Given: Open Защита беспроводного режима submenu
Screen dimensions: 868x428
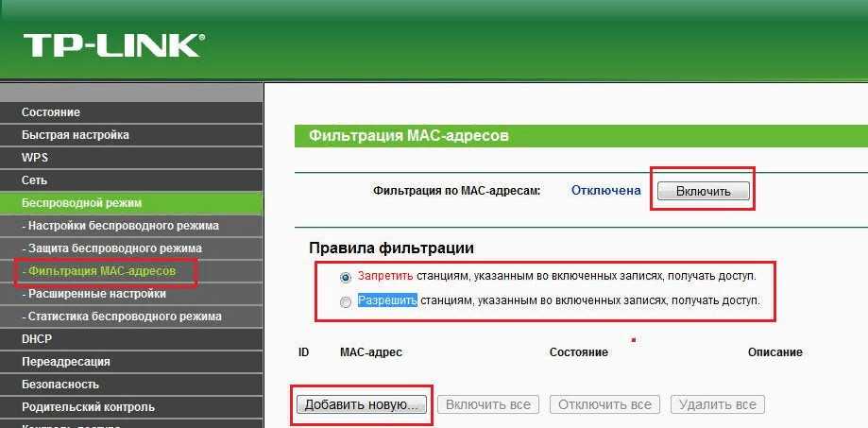Looking at the screenshot, I should click(x=111, y=248).
